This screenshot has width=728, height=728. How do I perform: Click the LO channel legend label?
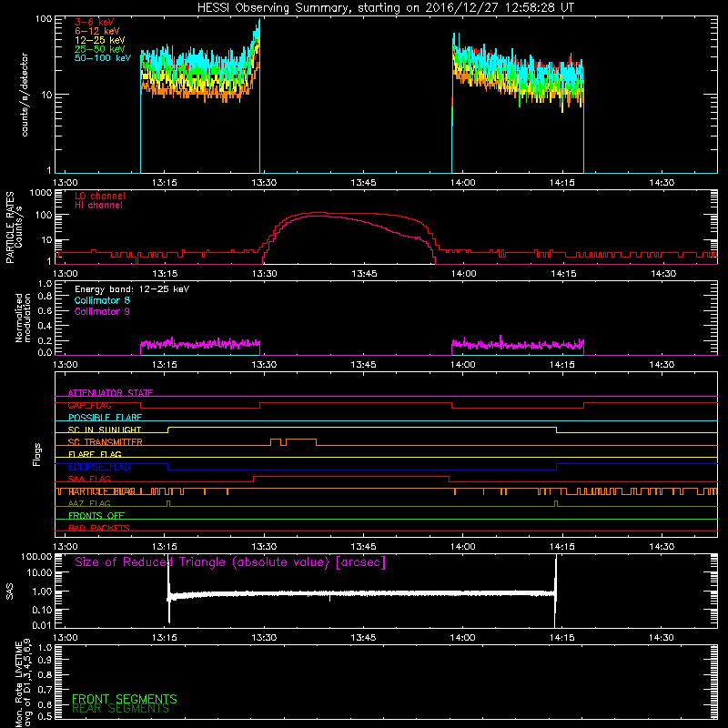click(x=100, y=196)
